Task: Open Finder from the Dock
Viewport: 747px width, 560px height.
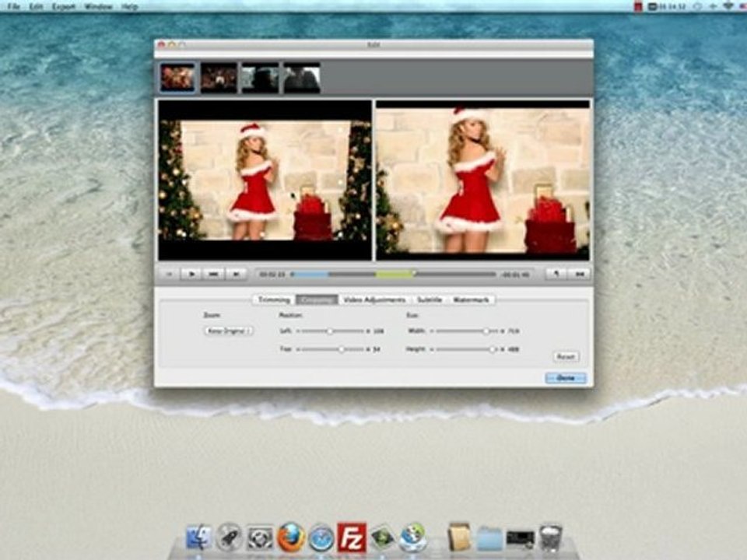Action: [x=198, y=537]
